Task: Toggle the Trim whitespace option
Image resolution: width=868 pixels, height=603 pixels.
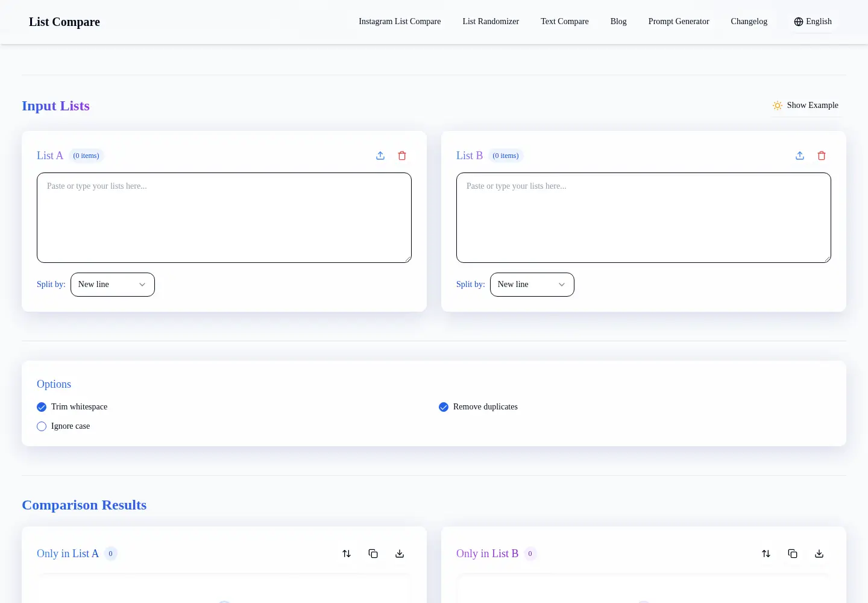Action: 42,407
